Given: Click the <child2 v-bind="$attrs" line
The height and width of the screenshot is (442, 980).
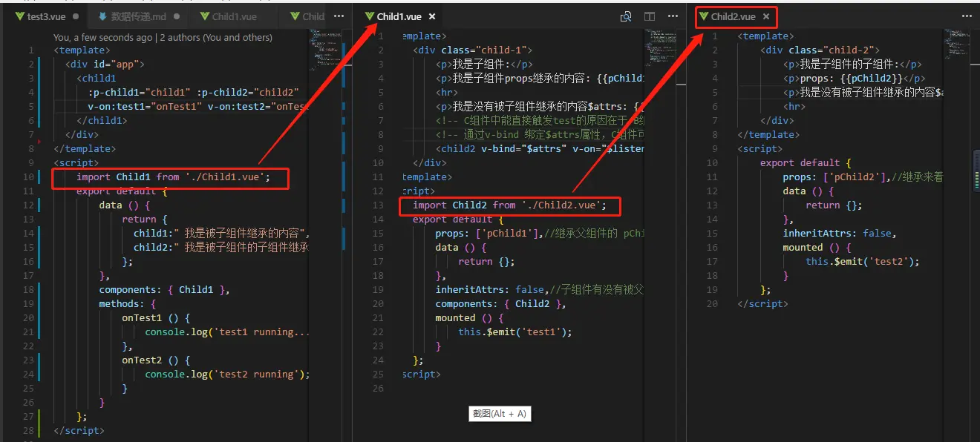Looking at the screenshot, I should click(x=540, y=149).
